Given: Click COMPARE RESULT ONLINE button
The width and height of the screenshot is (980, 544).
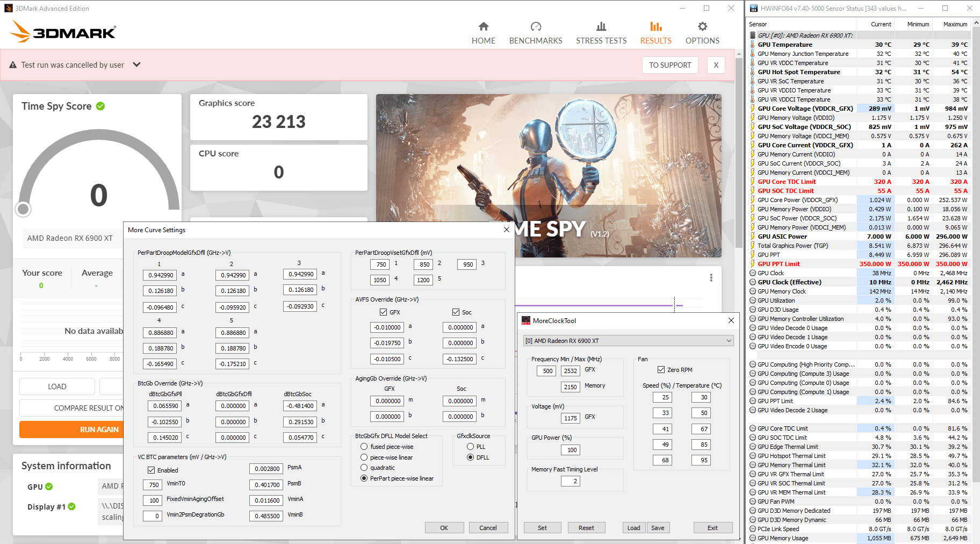Looking at the screenshot, I should (71, 408).
